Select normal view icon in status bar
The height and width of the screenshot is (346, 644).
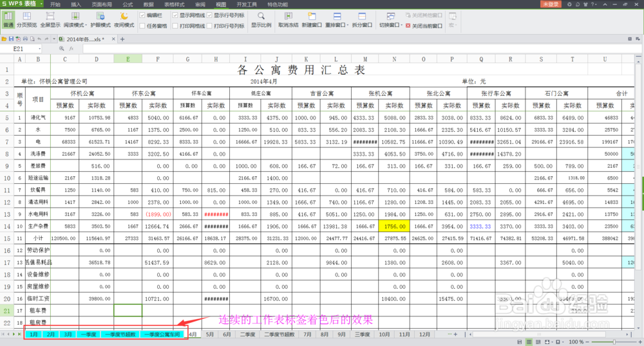pos(529,342)
